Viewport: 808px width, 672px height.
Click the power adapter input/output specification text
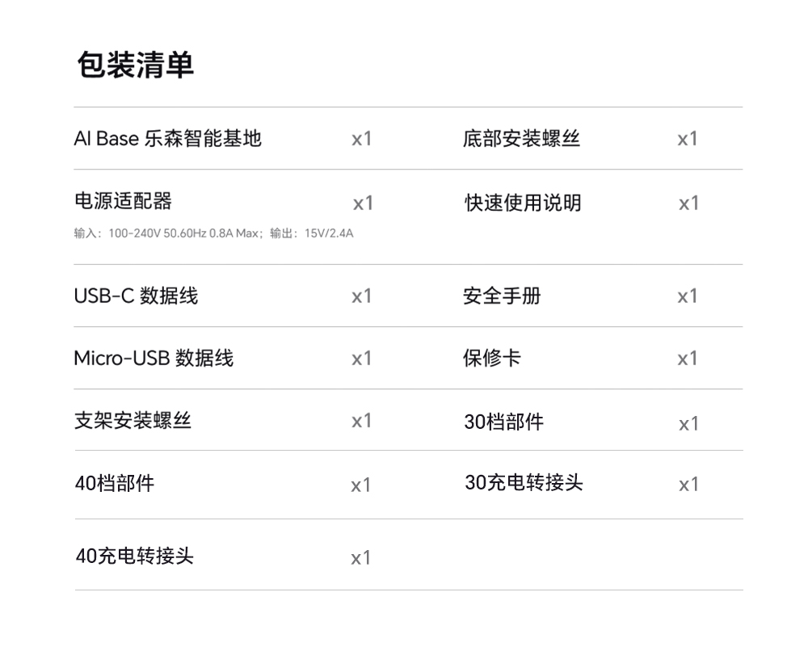(x=213, y=234)
